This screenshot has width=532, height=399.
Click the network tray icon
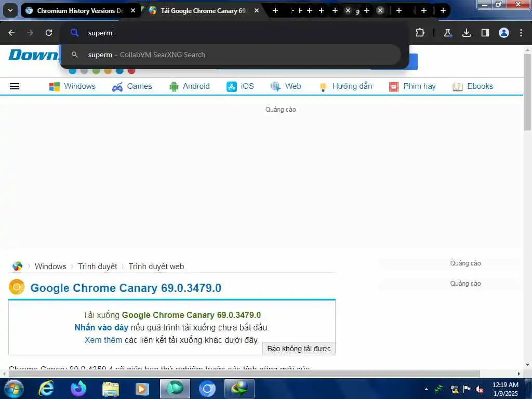coord(455,389)
